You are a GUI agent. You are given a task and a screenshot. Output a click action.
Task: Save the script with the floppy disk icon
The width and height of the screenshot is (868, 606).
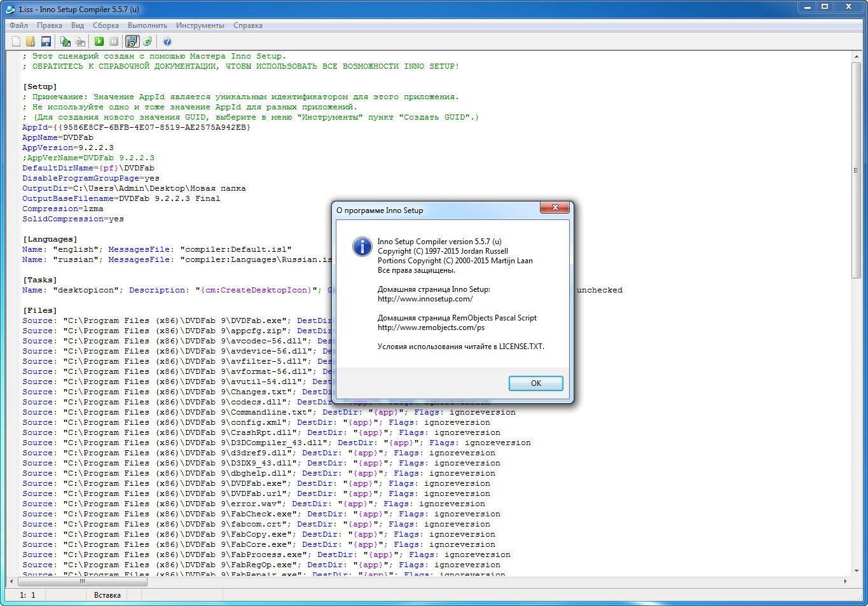click(x=46, y=41)
